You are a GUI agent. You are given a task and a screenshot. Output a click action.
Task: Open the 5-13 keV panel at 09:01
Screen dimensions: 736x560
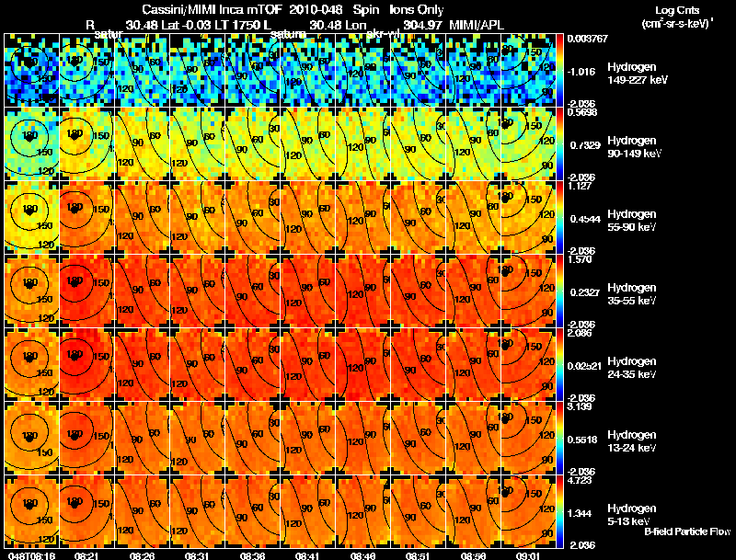(x=528, y=511)
